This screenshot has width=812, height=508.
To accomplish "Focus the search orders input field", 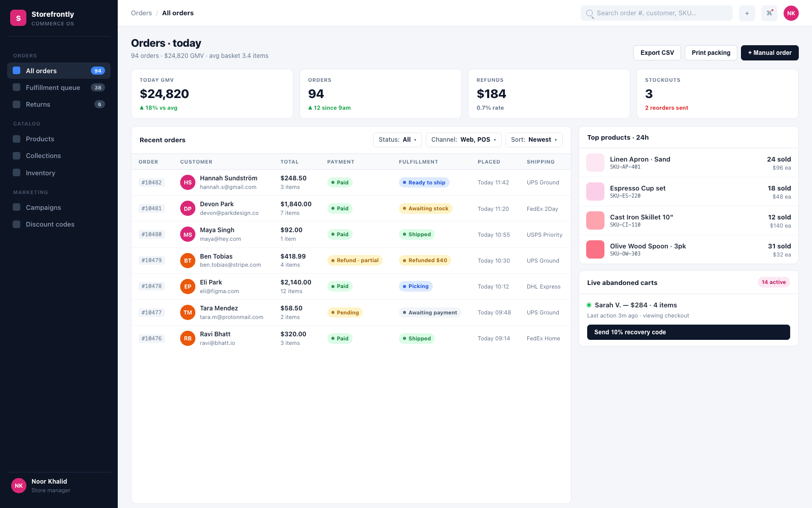I will point(657,13).
